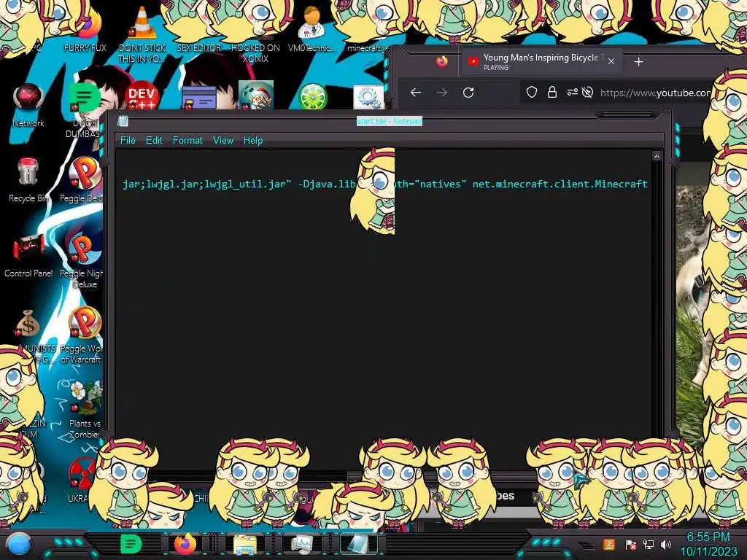This screenshot has width=747, height=560.
Task: Click the minecraft.jar desktop label
Action: point(368,47)
